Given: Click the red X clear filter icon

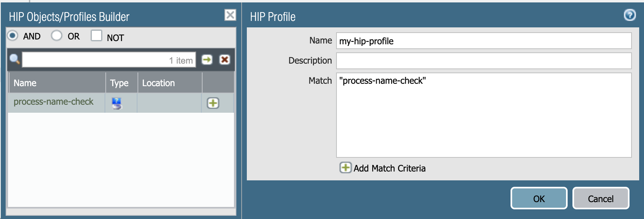Looking at the screenshot, I should point(225,60).
